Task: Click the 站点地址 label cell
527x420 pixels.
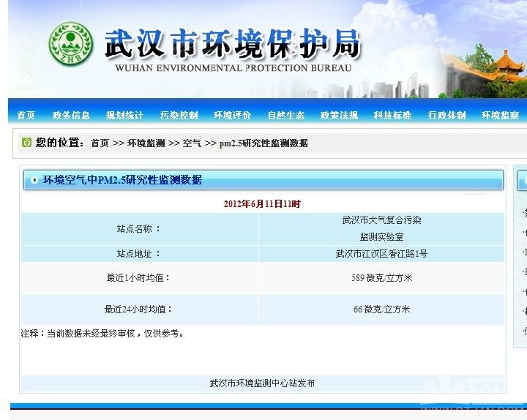Action: click(x=140, y=254)
